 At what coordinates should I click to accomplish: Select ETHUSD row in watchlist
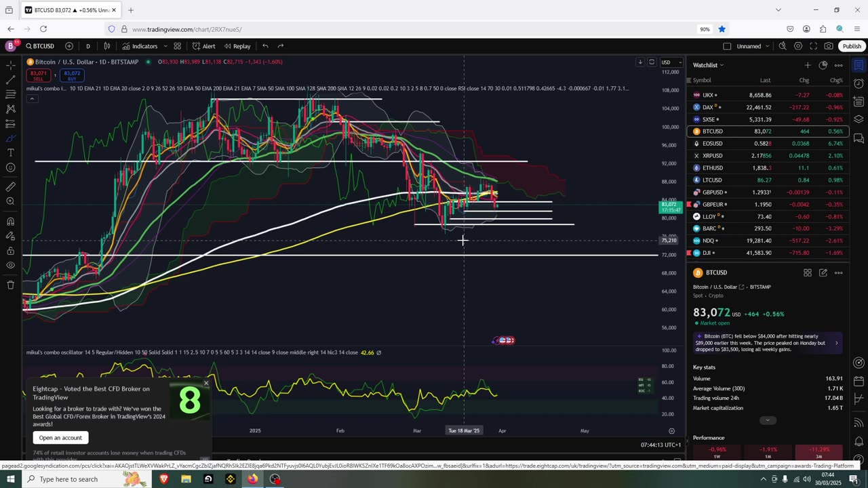coord(768,167)
